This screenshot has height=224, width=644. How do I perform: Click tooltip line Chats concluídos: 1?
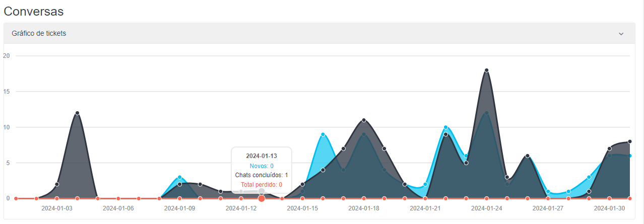coord(262,175)
